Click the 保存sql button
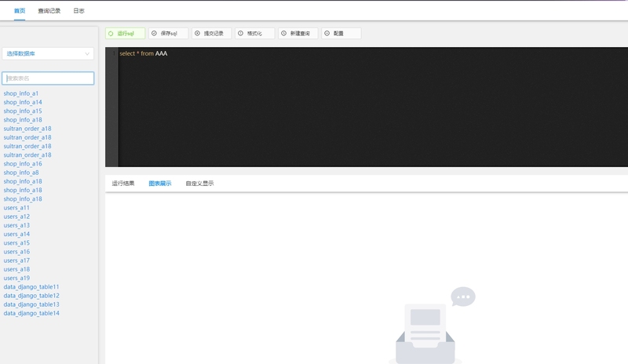Image resolution: width=628 pixels, height=364 pixels. 168,33
